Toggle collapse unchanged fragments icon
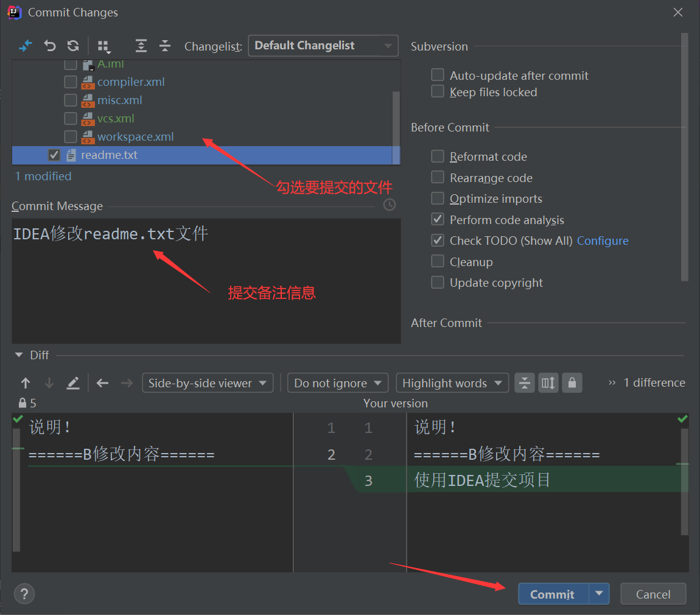Image resolution: width=700 pixels, height=615 pixels. (x=525, y=383)
